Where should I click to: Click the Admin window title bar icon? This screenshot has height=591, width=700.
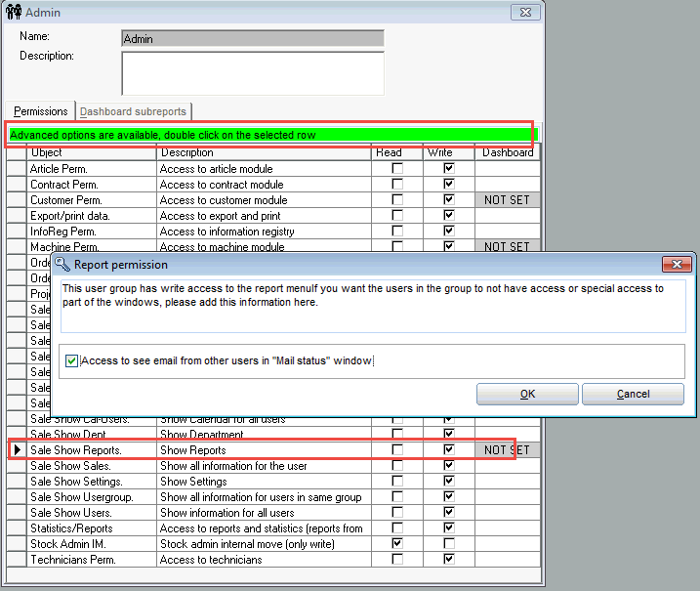pyautogui.click(x=13, y=13)
